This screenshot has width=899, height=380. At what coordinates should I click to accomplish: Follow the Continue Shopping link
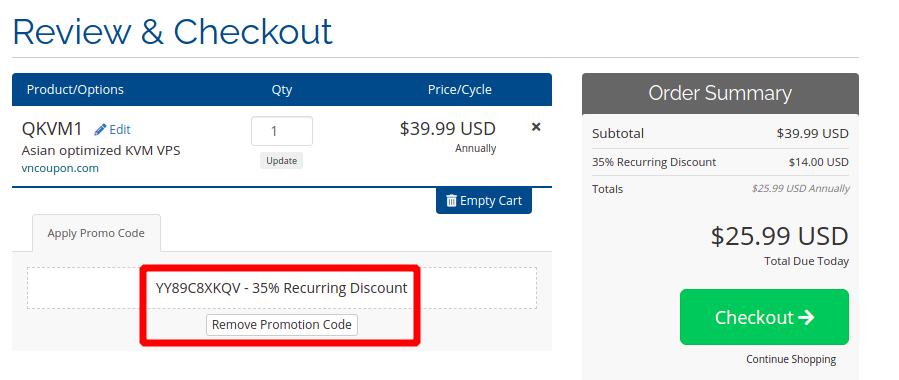(x=791, y=359)
